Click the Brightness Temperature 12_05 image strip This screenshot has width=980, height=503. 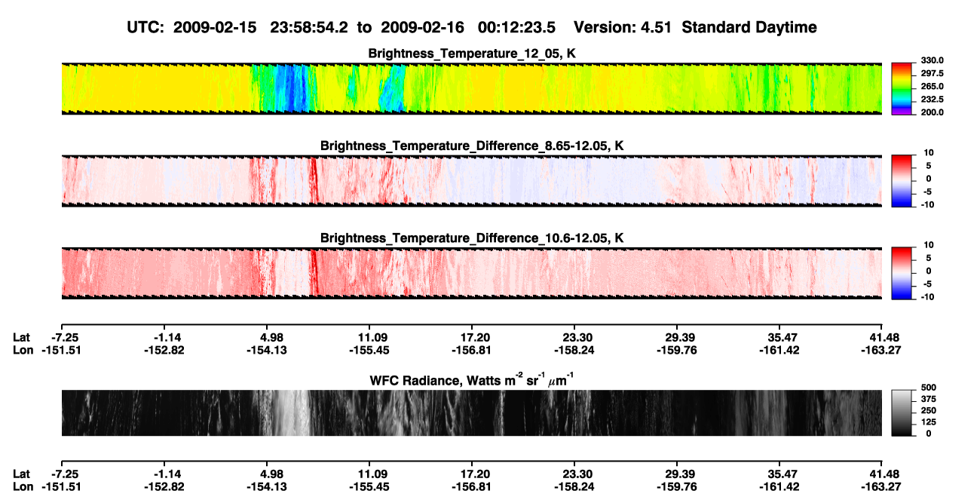[x=471, y=89]
